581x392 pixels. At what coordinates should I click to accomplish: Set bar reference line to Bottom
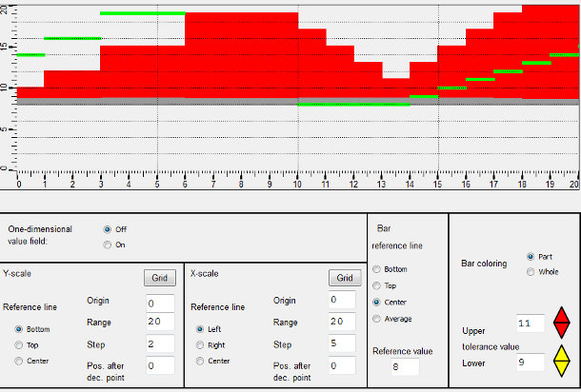[x=377, y=269]
